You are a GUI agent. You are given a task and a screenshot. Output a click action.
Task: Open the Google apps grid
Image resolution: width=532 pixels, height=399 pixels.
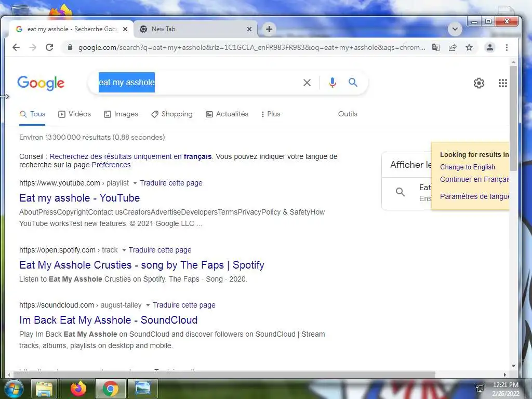point(503,83)
